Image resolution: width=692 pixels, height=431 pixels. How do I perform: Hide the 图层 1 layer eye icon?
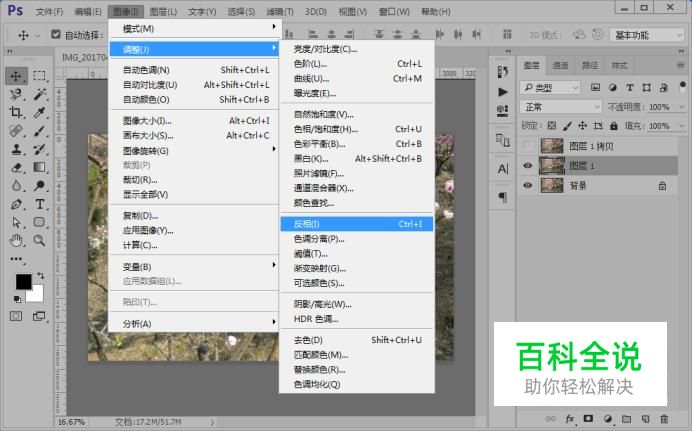point(528,166)
